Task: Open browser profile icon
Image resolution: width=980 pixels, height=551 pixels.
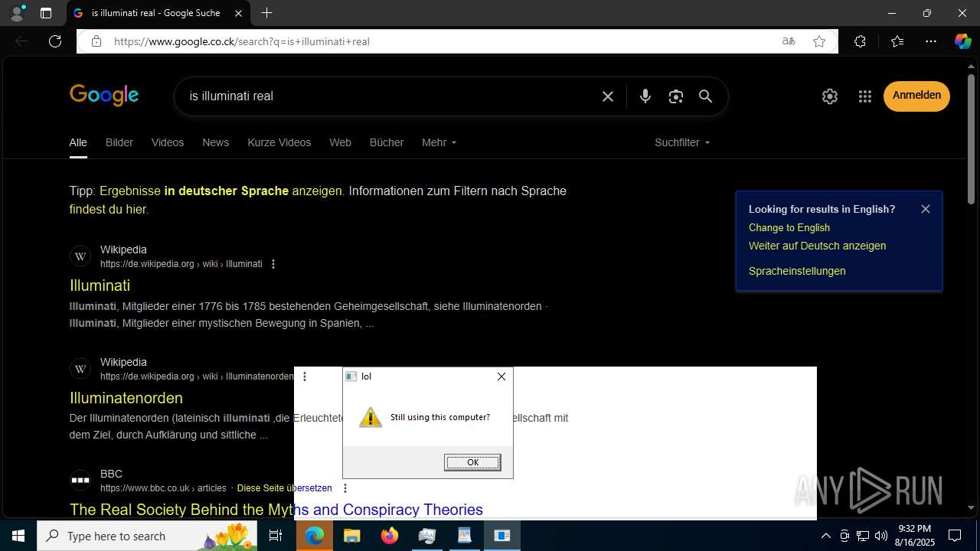Action: coord(17,13)
